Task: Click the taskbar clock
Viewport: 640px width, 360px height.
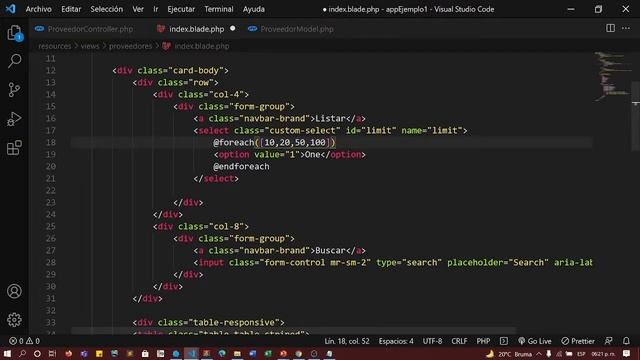Action: tap(603, 354)
